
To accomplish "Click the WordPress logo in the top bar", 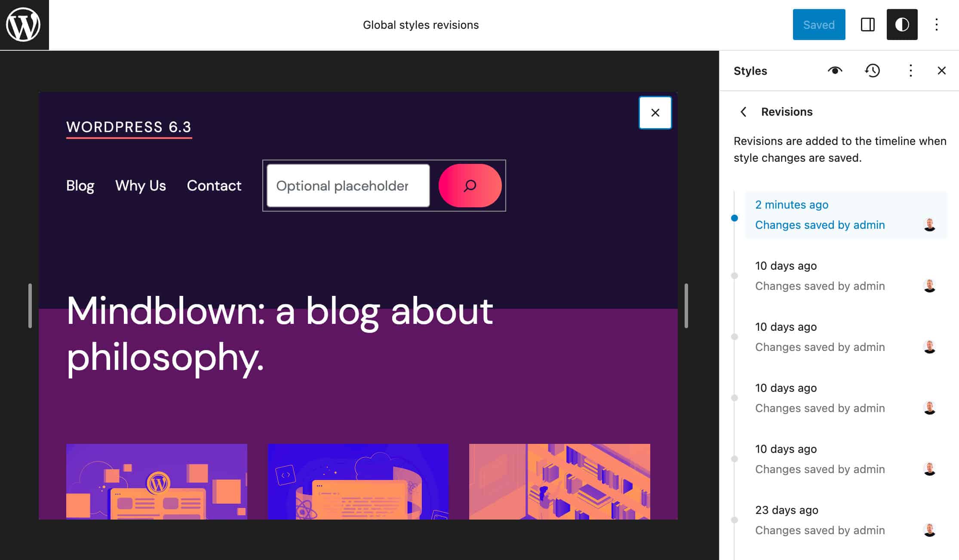I will coord(25,25).
